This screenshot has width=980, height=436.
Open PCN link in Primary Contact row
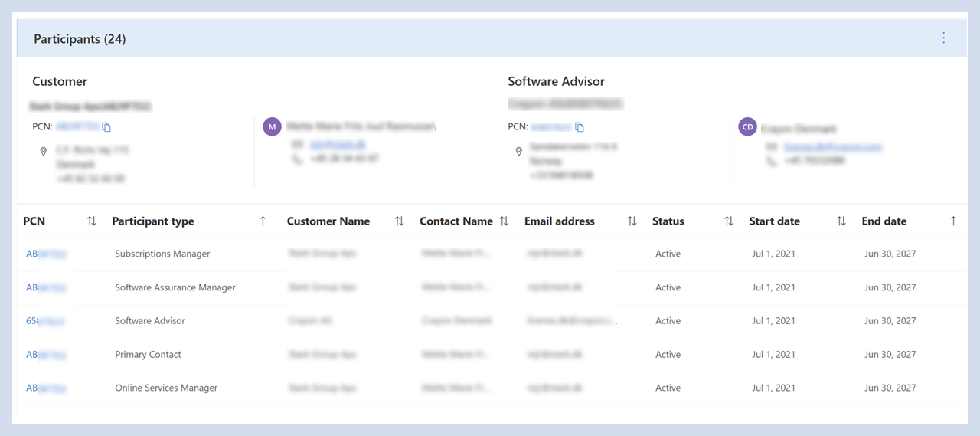click(x=46, y=355)
